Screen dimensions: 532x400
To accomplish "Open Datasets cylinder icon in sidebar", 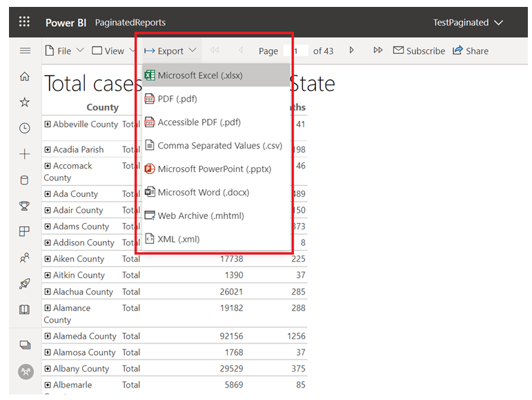I will [24, 180].
